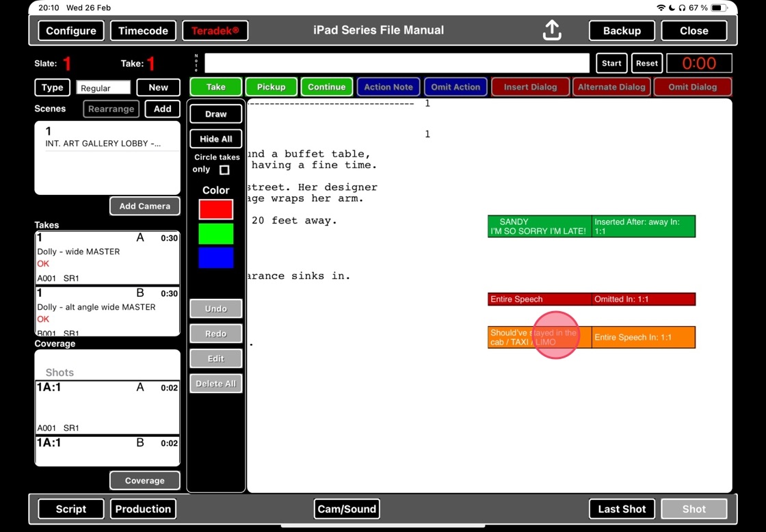Select scene 1 INT. ART GALLERY LOBBY

[107, 137]
